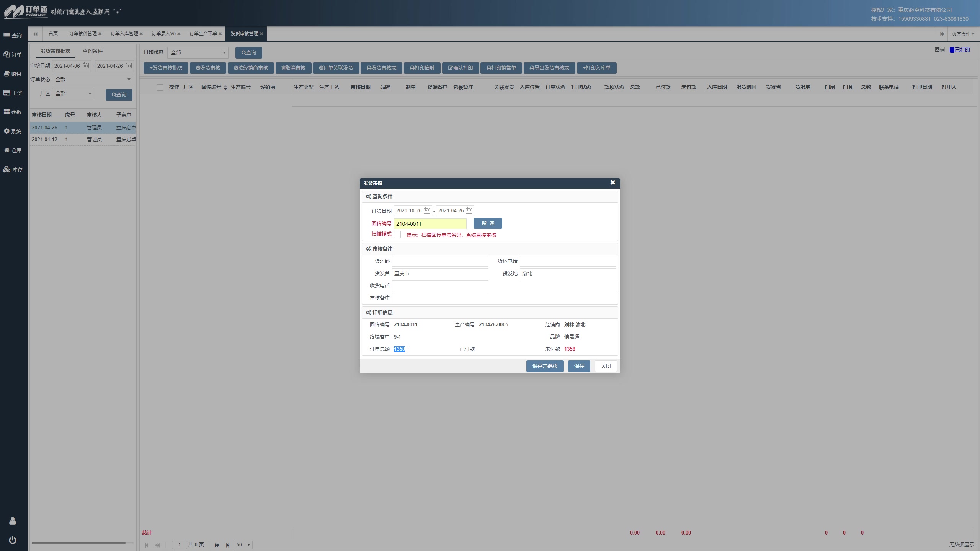Image resolution: width=980 pixels, height=551 pixels.
Task: Go to the next page in pager
Action: pyautogui.click(x=217, y=545)
